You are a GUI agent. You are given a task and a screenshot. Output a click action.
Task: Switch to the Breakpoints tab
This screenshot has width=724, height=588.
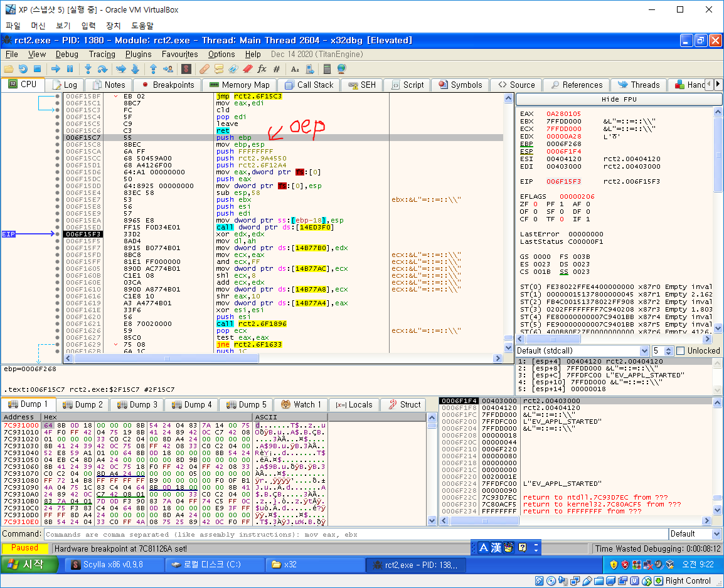[168, 85]
